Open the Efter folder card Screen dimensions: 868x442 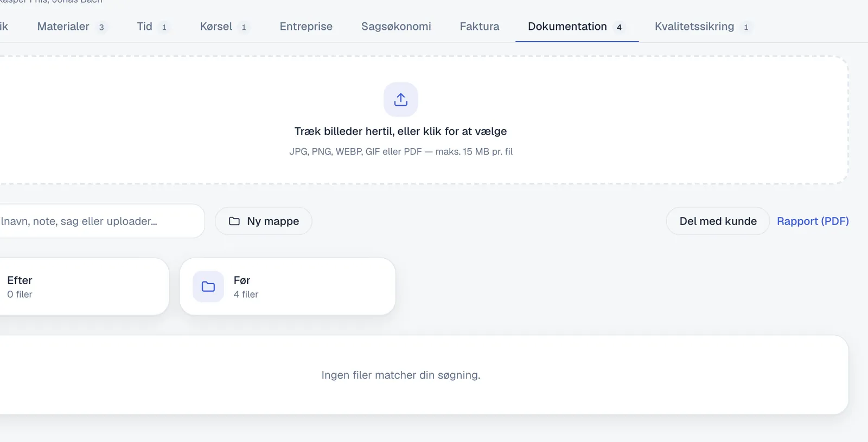[84, 286]
